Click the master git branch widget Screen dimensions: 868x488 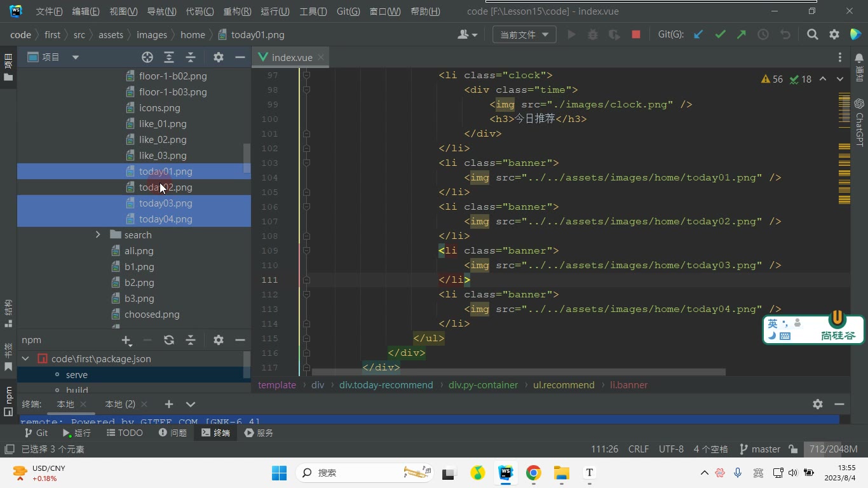[x=760, y=449]
